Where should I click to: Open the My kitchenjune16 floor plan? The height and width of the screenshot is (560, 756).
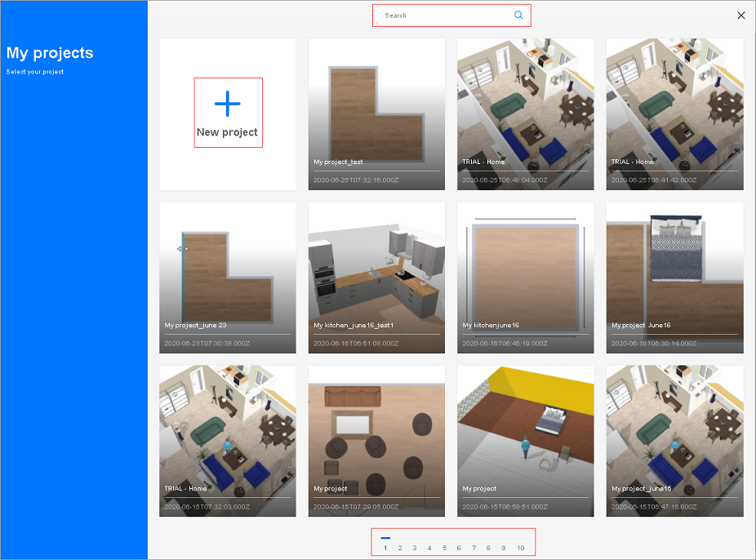click(x=526, y=278)
